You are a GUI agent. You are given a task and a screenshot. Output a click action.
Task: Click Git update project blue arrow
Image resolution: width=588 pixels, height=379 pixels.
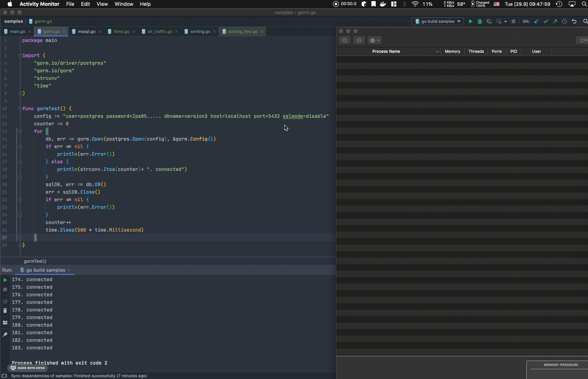click(x=536, y=21)
